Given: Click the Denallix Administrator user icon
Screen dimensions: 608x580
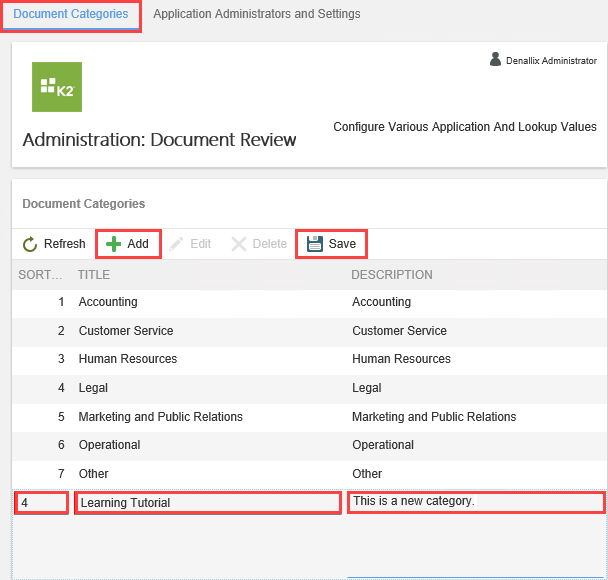Looking at the screenshot, I should 495,60.
